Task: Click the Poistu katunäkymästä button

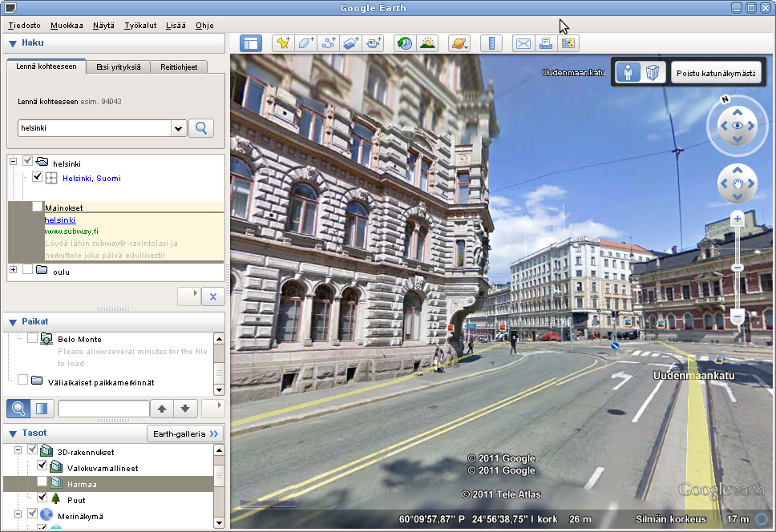Action: click(716, 73)
